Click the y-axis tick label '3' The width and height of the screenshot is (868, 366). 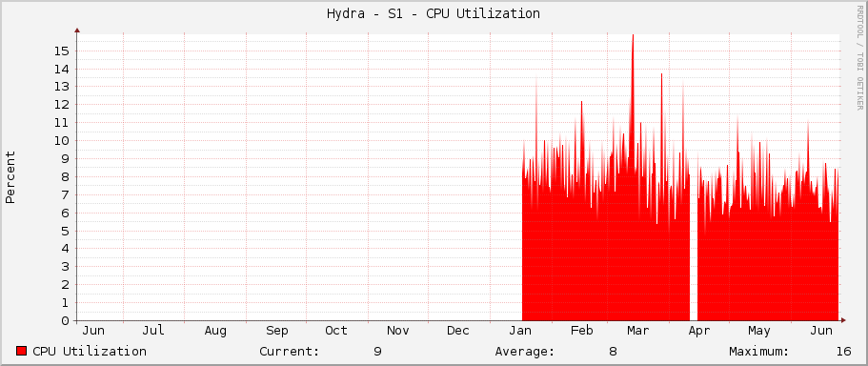[x=66, y=267]
